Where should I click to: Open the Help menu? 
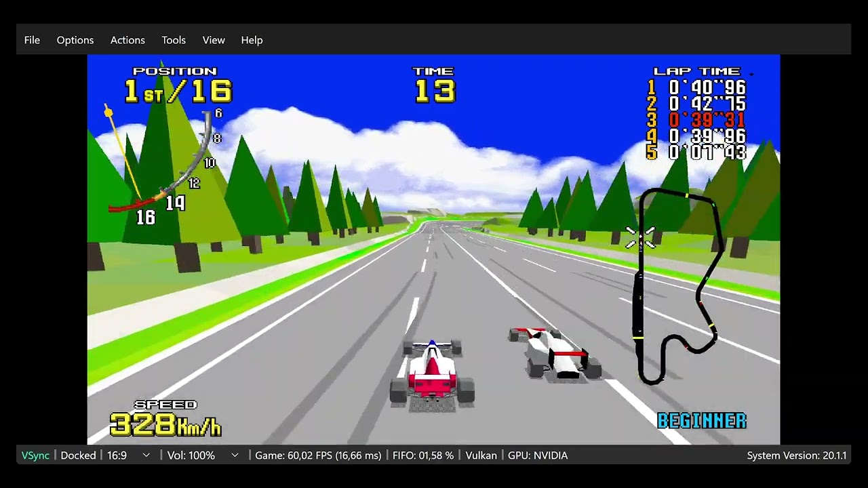(x=252, y=40)
